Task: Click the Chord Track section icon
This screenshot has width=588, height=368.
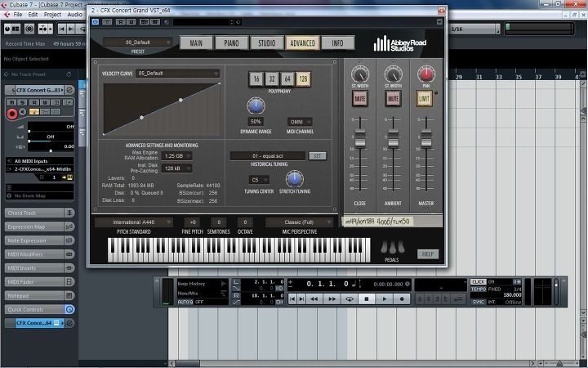Action: click(69, 213)
